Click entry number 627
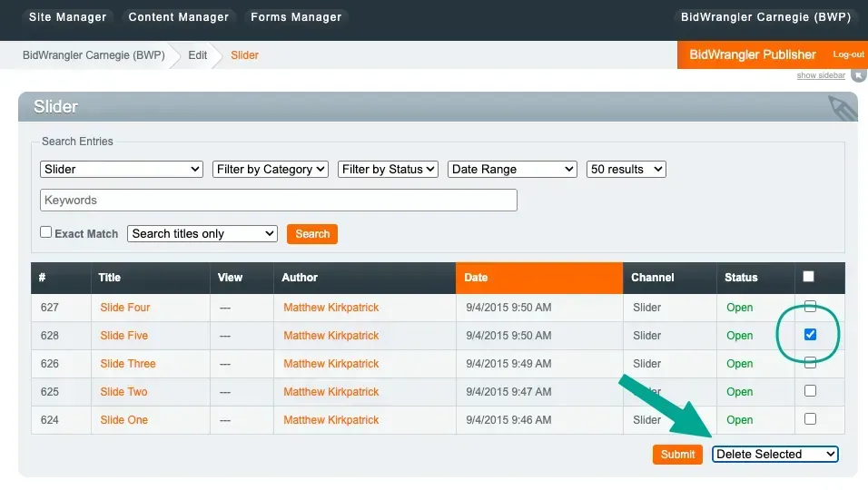The image size is (868, 490). [x=49, y=308]
